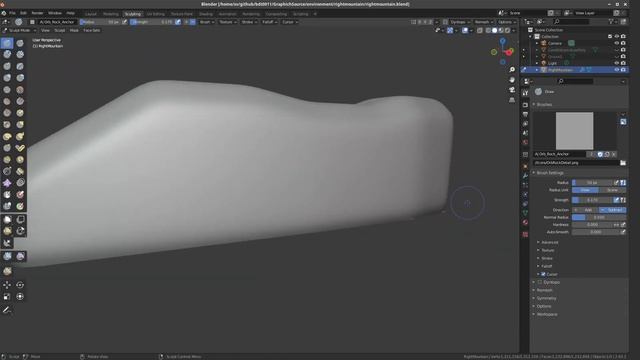Click the image file browse folder icon

pyautogui.click(x=623, y=163)
